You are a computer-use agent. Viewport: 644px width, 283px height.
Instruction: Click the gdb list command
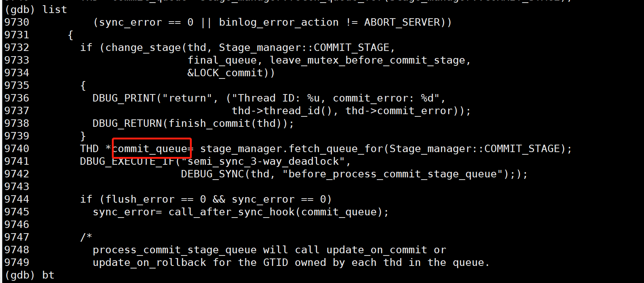coord(55,10)
